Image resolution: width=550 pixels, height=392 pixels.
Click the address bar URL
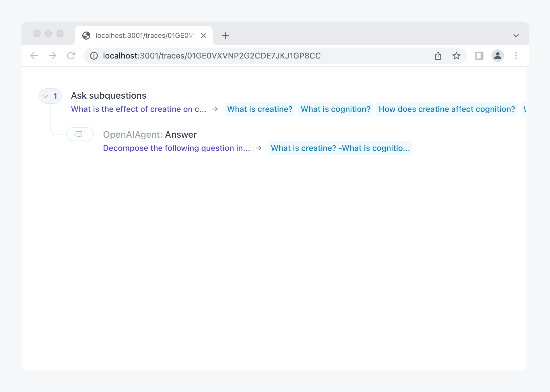point(212,56)
